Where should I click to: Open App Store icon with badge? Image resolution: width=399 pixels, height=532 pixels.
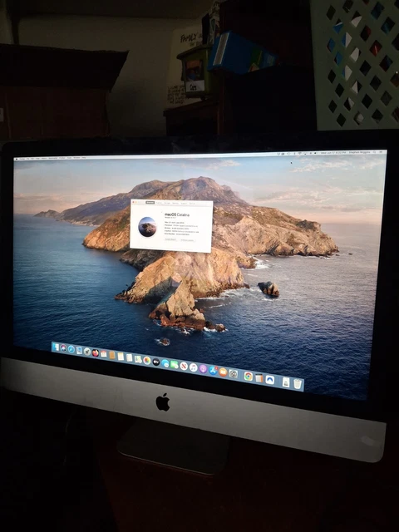(x=214, y=371)
